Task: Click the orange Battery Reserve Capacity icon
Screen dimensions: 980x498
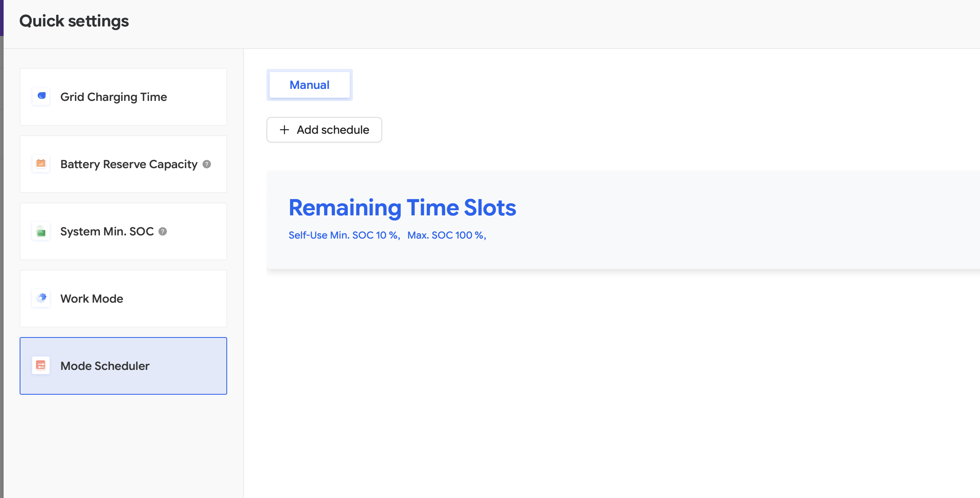Action: [x=41, y=163]
